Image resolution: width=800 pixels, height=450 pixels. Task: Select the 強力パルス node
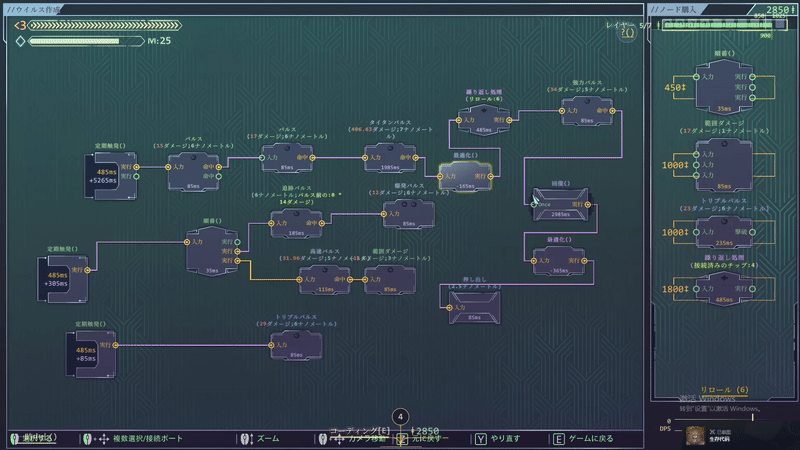click(x=587, y=111)
